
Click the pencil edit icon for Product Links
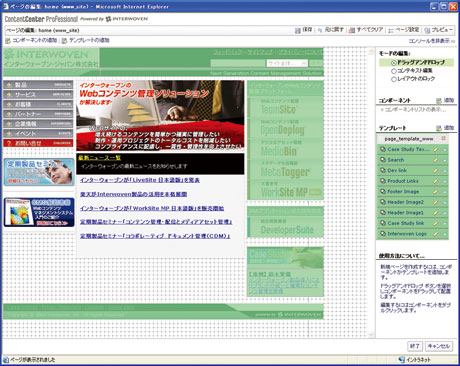click(x=436, y=181)
